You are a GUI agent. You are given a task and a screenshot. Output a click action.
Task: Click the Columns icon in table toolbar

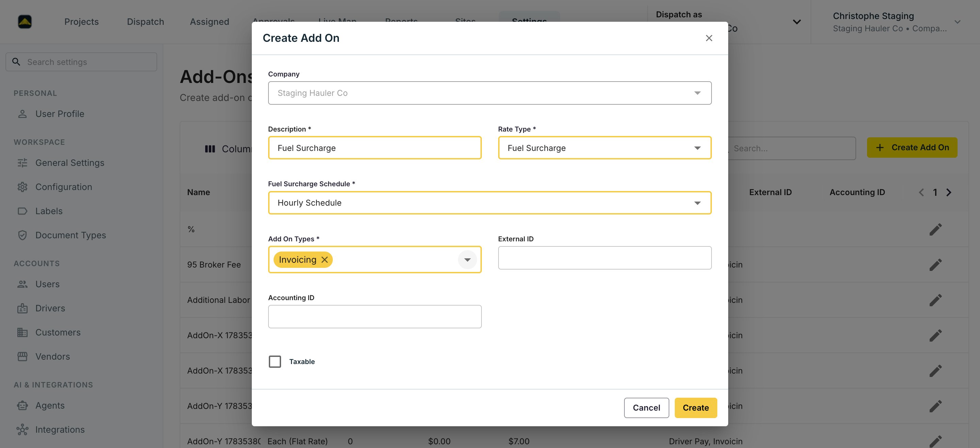(210, 149)
